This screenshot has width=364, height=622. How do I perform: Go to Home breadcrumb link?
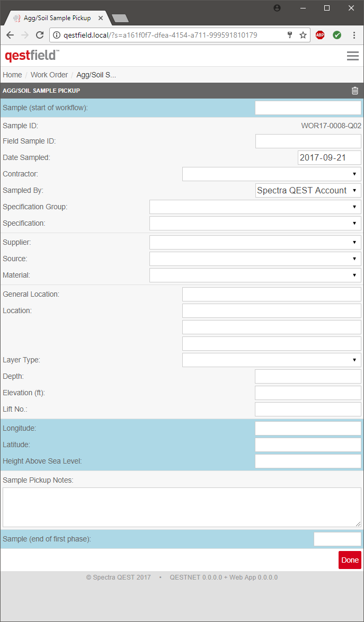12,75
